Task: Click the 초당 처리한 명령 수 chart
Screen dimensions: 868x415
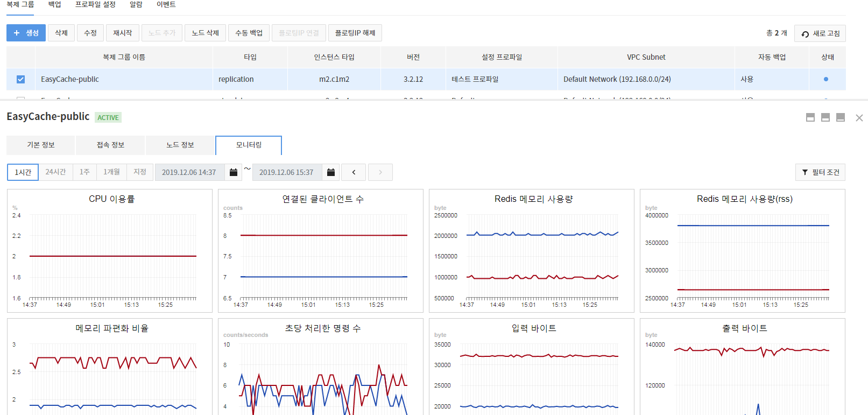Action: click(321, 367)
